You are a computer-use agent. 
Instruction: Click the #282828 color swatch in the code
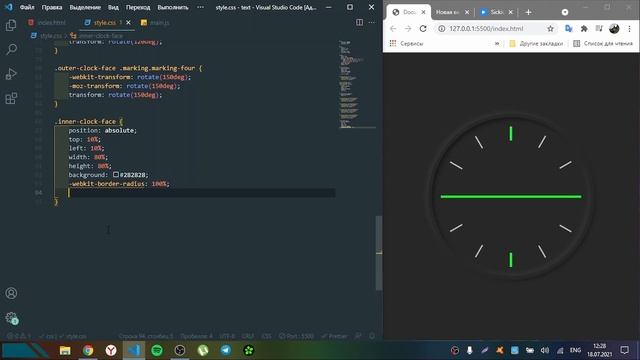(x=116, y=174)
